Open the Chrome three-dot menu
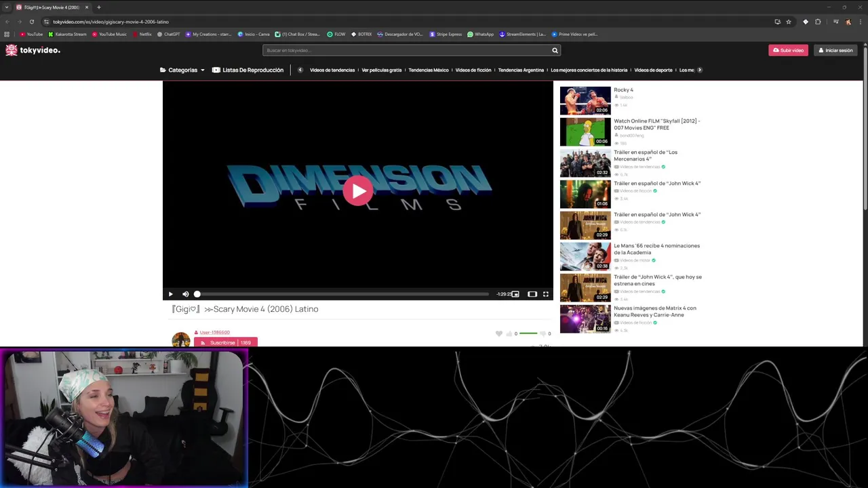Viewport: 868px width, 488px height. click(860, 22)
